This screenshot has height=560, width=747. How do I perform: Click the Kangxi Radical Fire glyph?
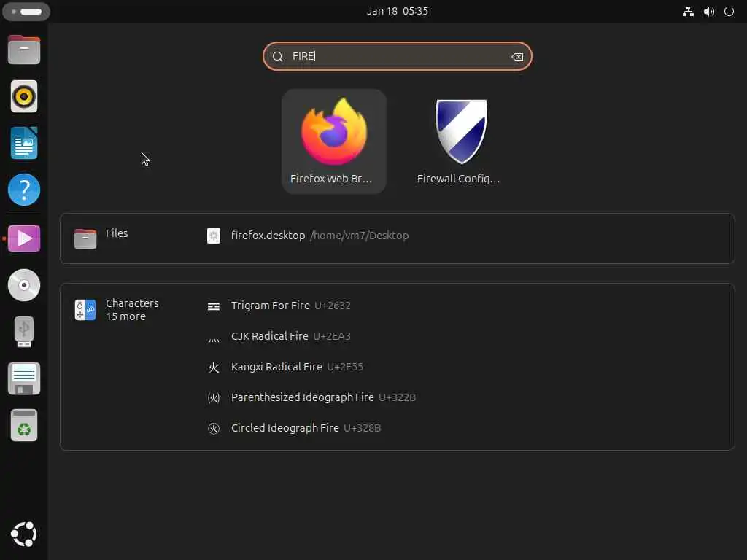click(214, 367)
